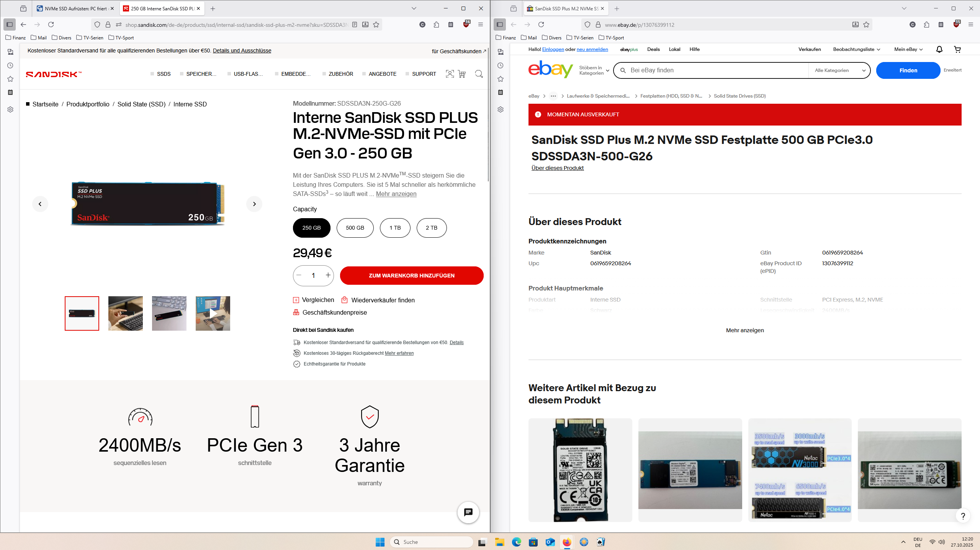The height and width of the screenshot is (550, 980).
Task: Show the next product image arrow
Action: coord(254,204)
